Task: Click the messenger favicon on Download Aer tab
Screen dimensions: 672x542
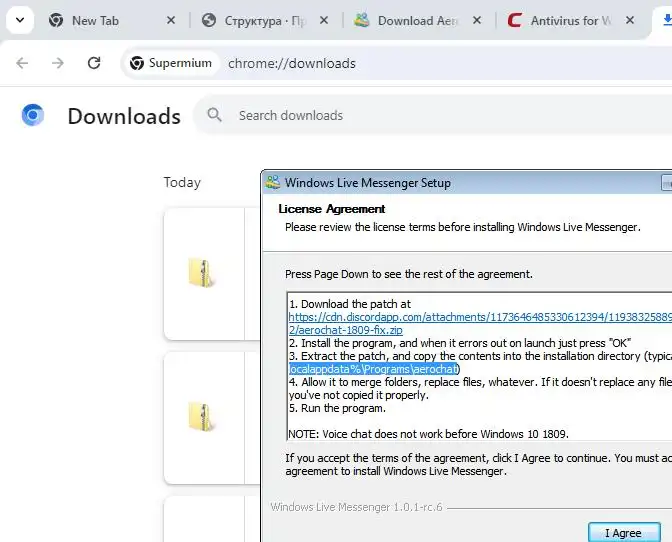Action: tap(361, 20)
